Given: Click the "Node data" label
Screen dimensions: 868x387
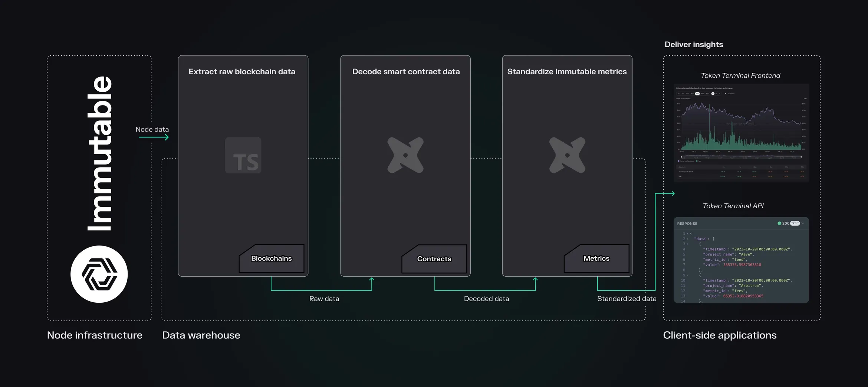Looking at the screenshot, I should (x=152, y=129).
